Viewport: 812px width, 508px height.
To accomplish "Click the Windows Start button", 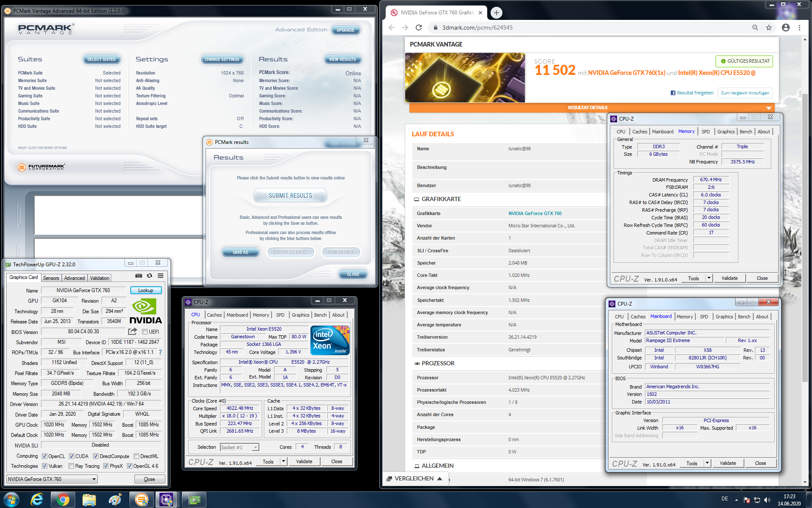I will pos(11,500).
